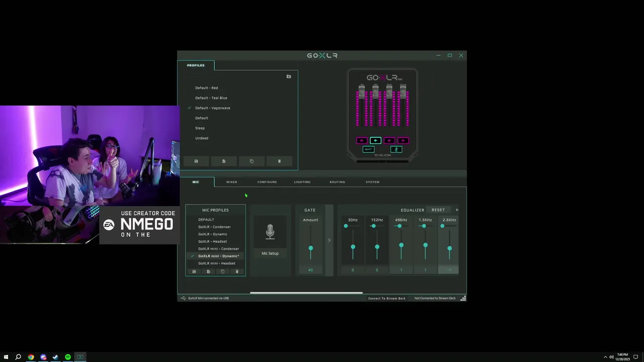
Task: Click the 496Hz gain vertical slider handle
Action: 401,245
